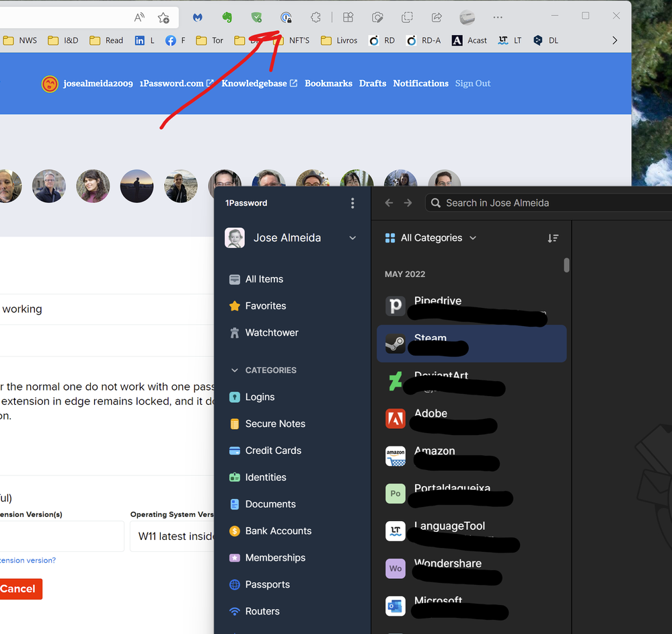This screenshot has width=672, height=634.
Task: Click the sort order icon in item list
Action: (553, 238)
